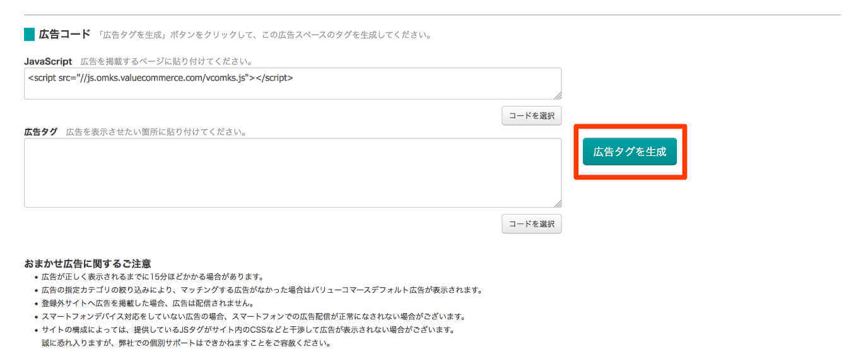Image resolution: width=868 pixels, height=361 pixels.
Task: Click the JavaScript label
Action: click(48, 61)
